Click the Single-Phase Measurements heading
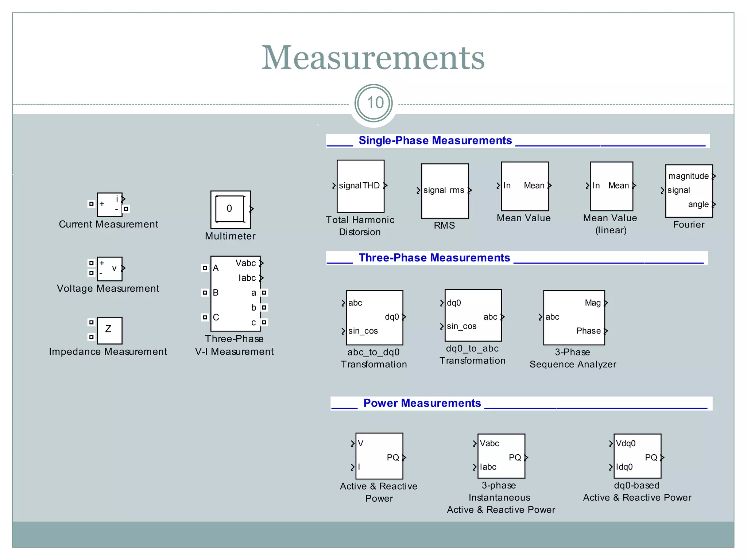The image size is (747, 560). click(435, 141)
